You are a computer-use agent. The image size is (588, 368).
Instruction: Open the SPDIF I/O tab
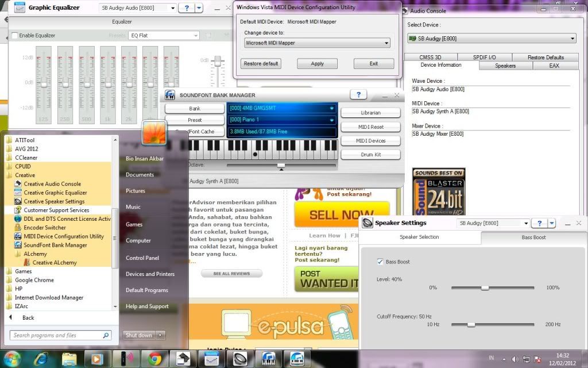click(x=484, y=57)
